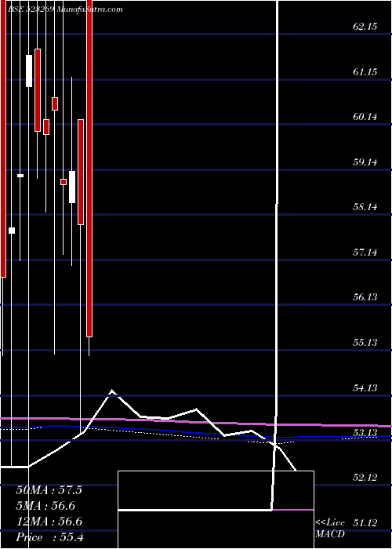This screenshot has width=392, height=549.
Task: Click the 51.12 price axis label
Action: coord(365,523)
